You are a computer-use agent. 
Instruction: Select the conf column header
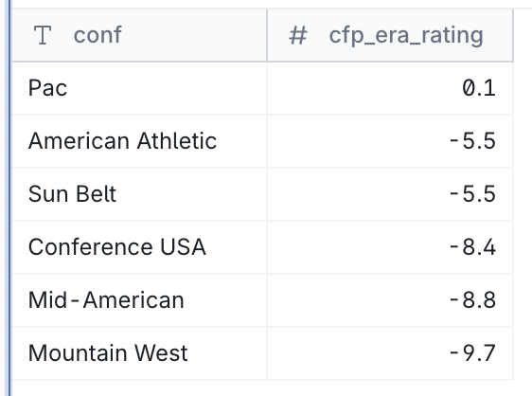[x=139, y=35]
